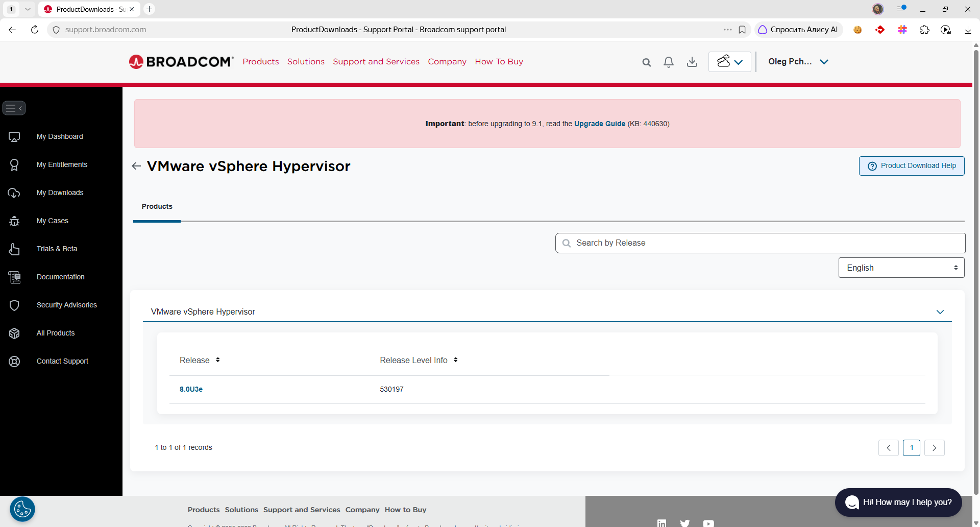Open the site search magnifier icon
The image size is (980, 527).
point(646,62)
